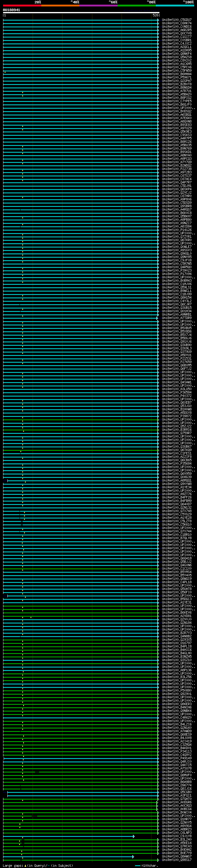Click the arrowhead ending the UniRef100_A7TDR9 bar

[x=157, y=318]
